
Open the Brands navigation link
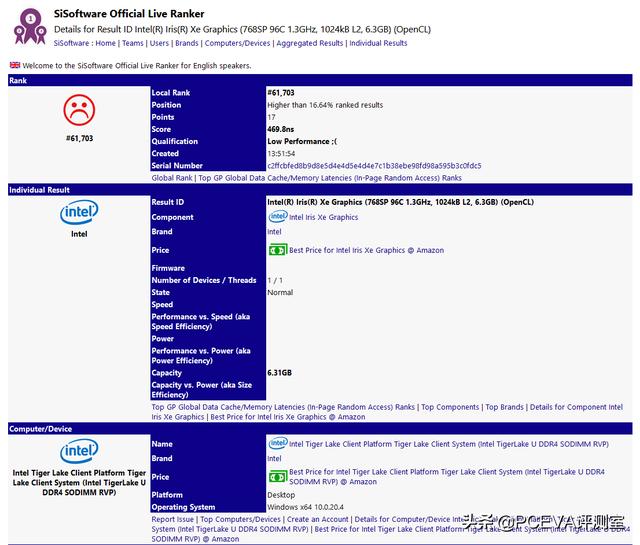pos(187,43)
